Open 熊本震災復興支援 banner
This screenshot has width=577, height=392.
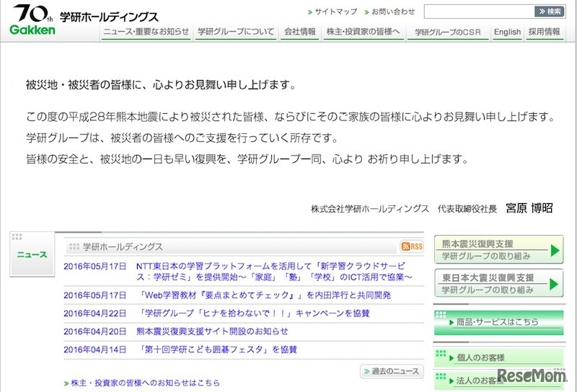[498, 250]
